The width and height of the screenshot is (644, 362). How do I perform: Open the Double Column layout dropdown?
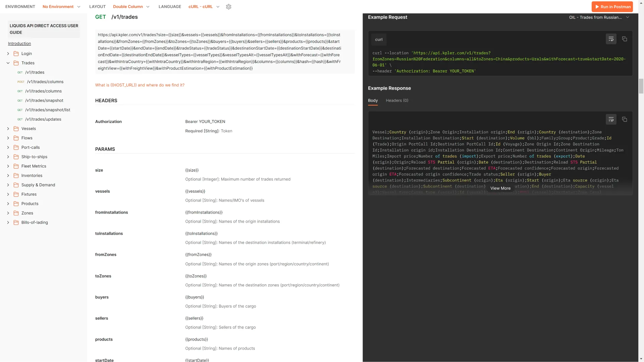(131, 7)
